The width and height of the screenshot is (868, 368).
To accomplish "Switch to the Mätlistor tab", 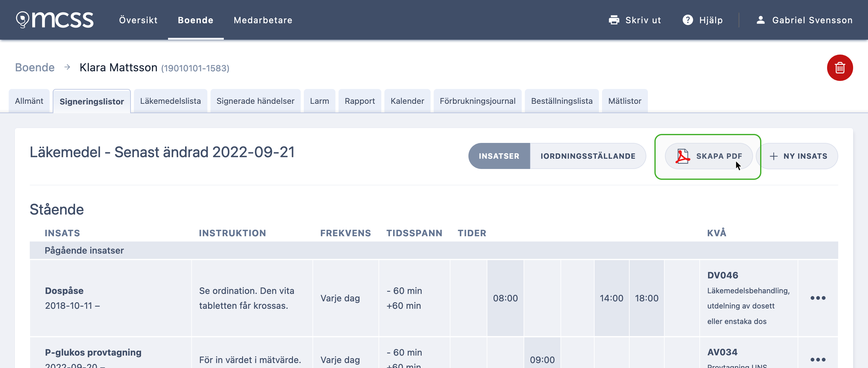I will point(625,101).
